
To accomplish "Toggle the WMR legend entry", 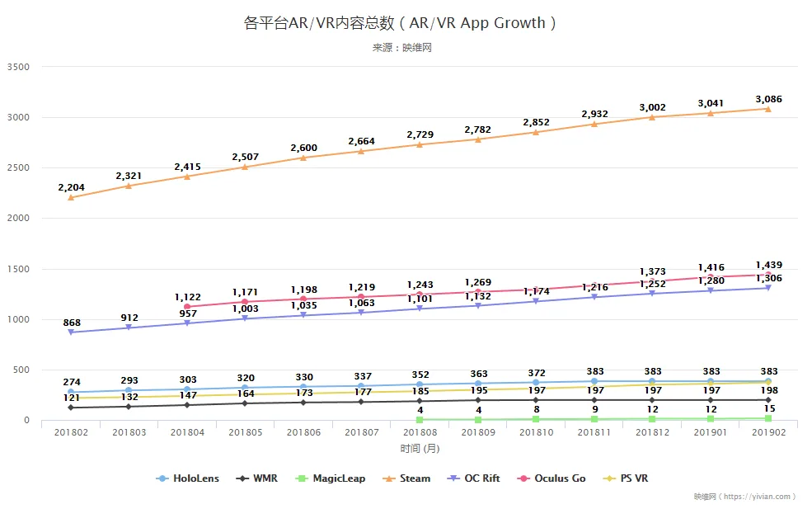I will coord(256,478).
